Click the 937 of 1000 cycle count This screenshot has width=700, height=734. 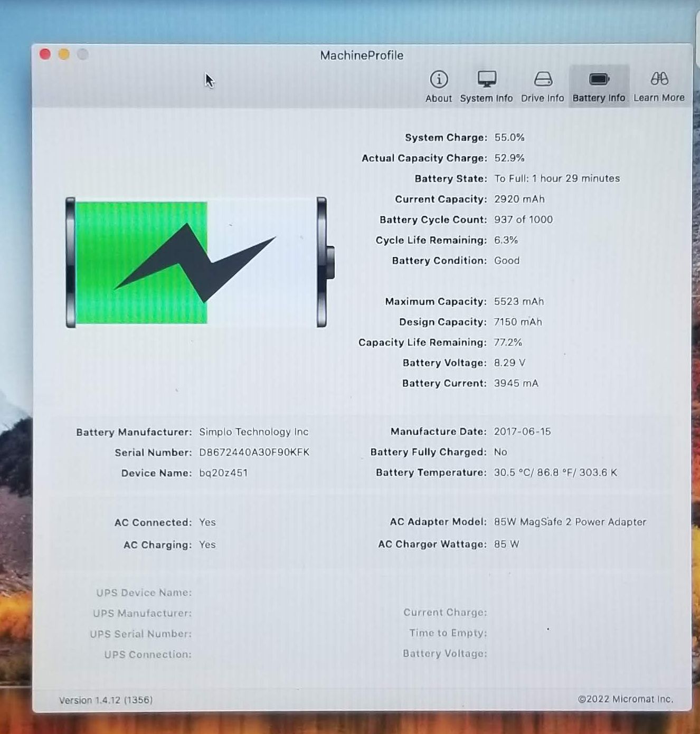click(523, 220)
